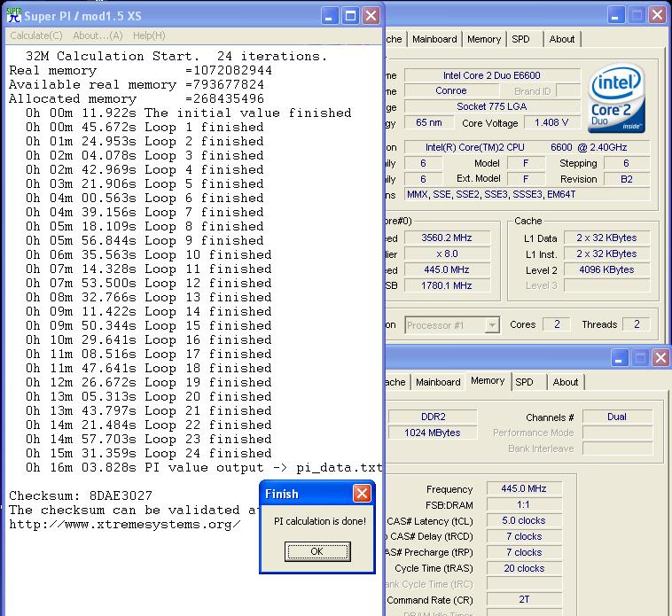Switch to About tab in upper CPU-Z window

click(562, 39)
